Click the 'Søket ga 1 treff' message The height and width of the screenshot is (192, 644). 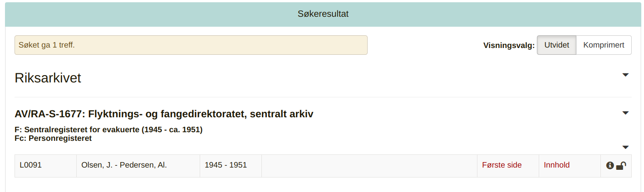(x=47, y=45)
